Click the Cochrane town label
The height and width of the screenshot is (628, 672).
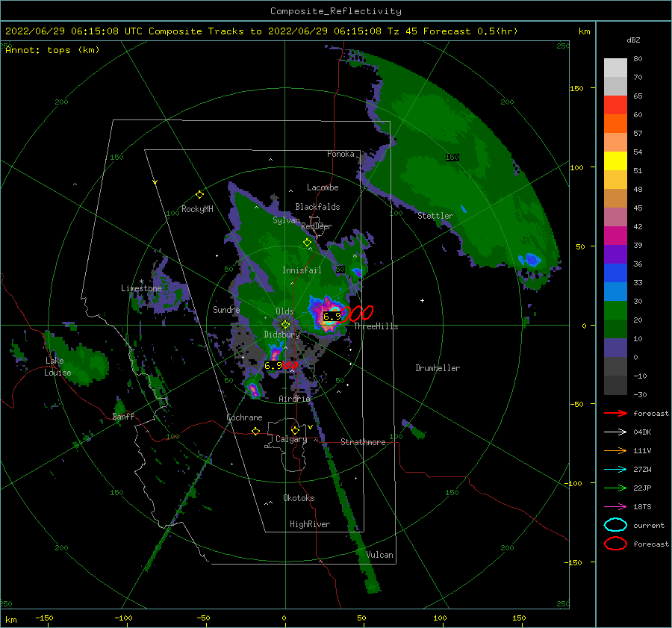click(x=244, y=417)
